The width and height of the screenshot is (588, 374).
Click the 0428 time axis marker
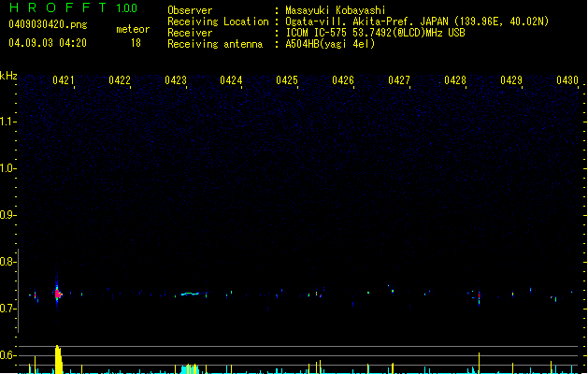click(455, 80)
